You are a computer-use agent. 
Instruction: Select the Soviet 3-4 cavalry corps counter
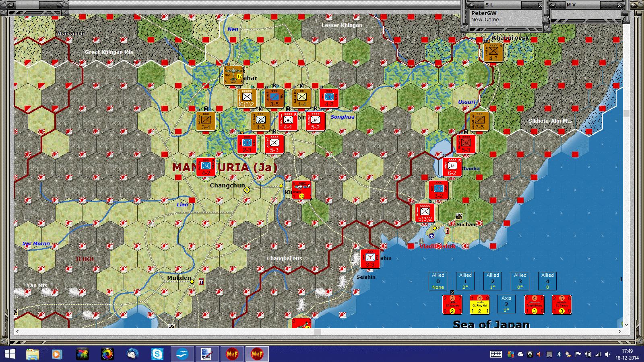coord(206,121)
